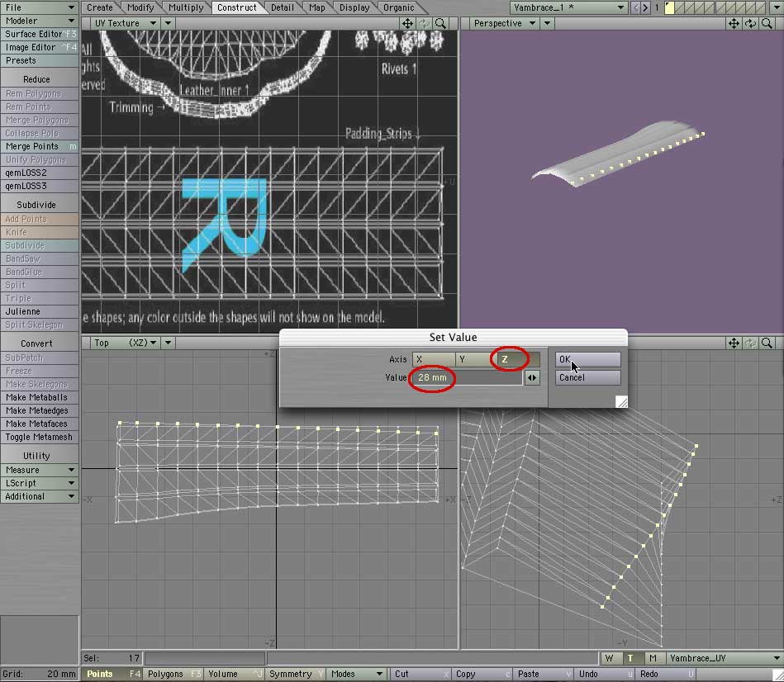Open the Modes dropdown

[357, 674]
